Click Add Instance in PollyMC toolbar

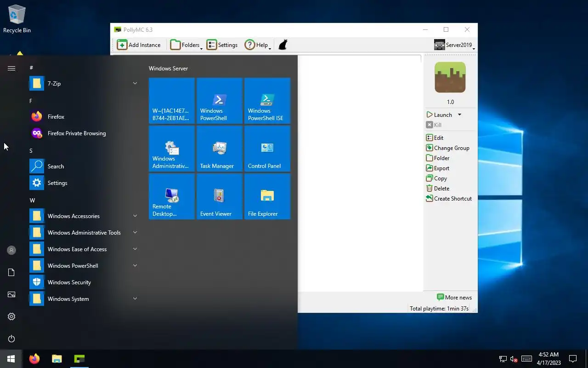click(139, 45)
